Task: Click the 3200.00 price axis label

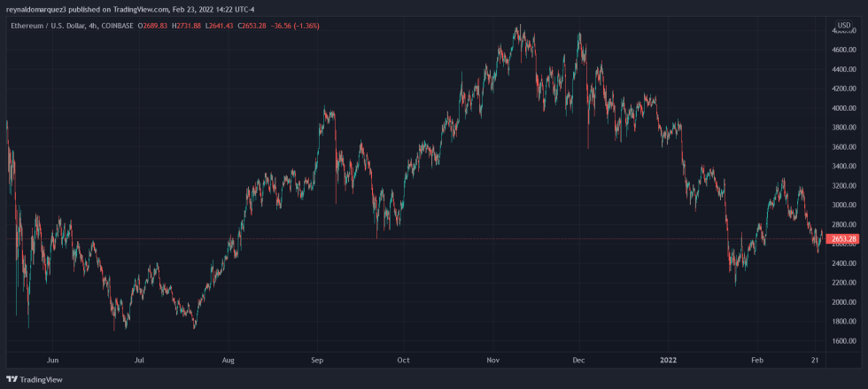Action: tap(844, 185)
